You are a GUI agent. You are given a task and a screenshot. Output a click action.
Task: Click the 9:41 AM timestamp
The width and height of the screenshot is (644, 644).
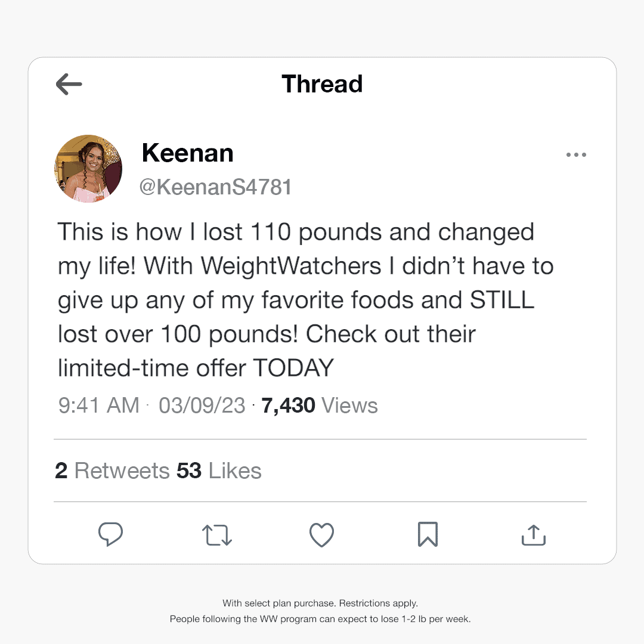pos(98,405)
